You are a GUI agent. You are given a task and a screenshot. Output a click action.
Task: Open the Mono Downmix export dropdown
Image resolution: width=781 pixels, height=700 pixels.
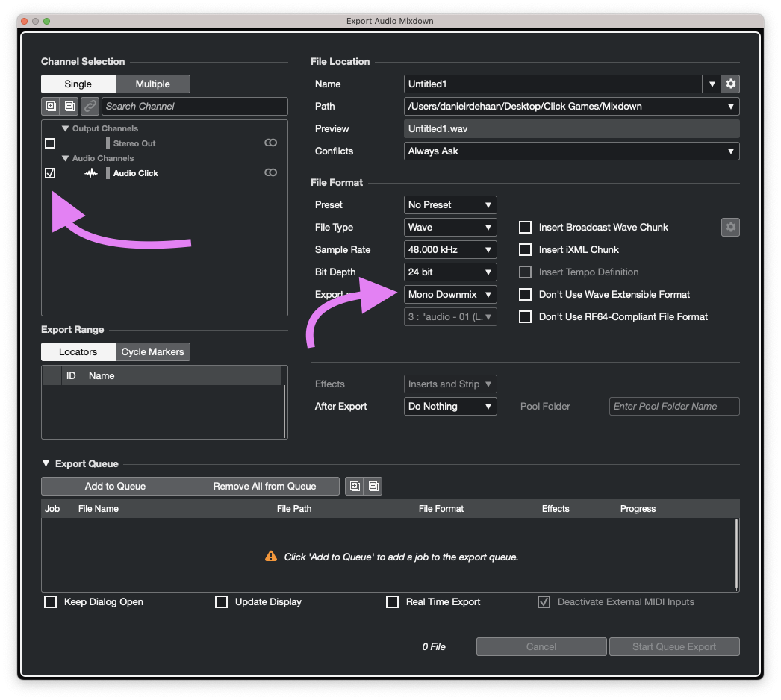449,294
